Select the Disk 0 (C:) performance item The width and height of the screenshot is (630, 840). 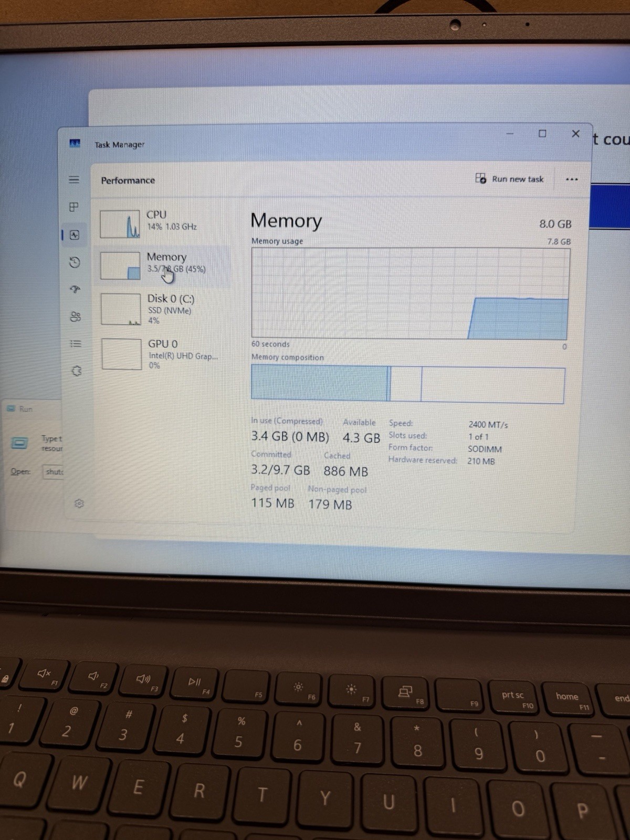[x=163, y=309]
